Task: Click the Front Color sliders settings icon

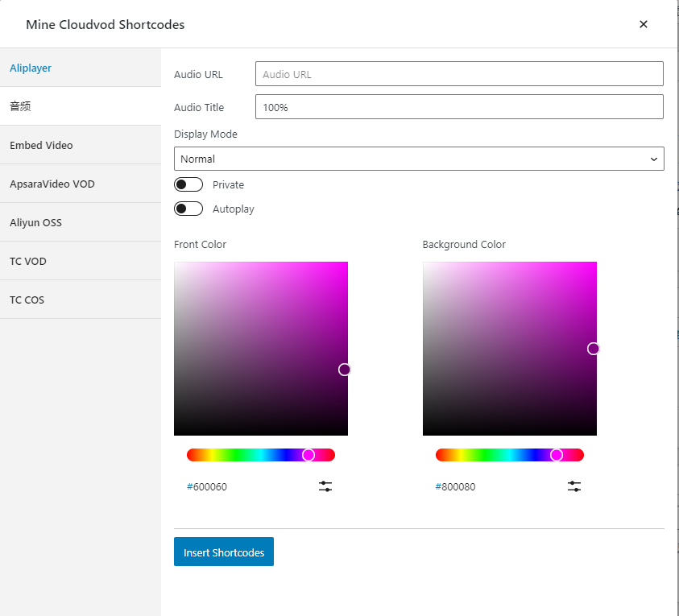Action: click(x=325, y=486)
